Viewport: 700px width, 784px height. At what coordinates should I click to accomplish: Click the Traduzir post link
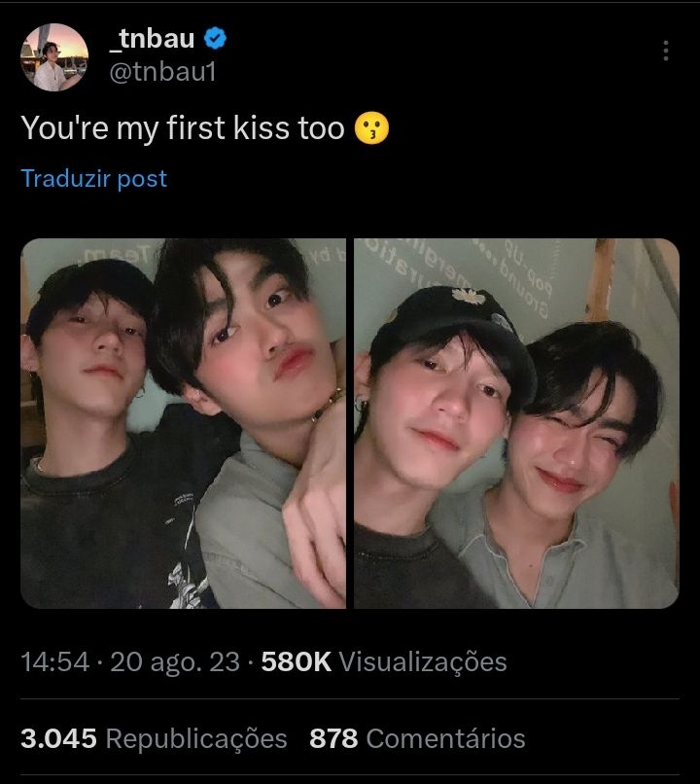[x=94, y=179]
